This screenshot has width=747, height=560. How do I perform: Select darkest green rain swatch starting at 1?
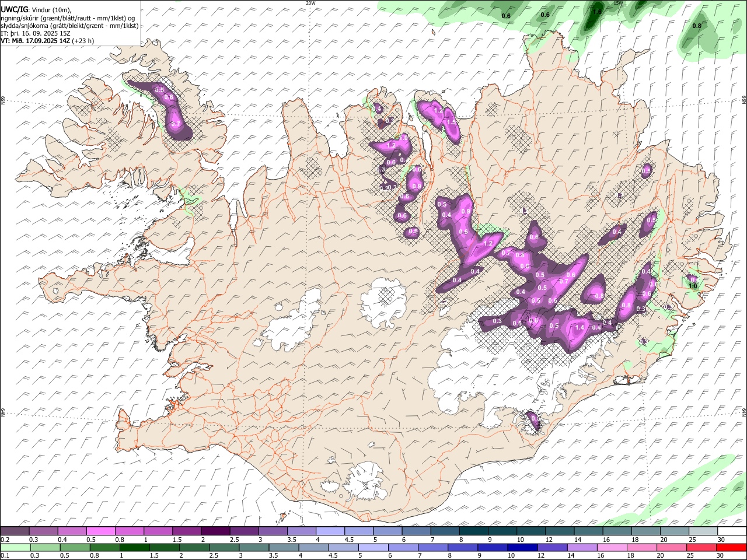(135, 547)
